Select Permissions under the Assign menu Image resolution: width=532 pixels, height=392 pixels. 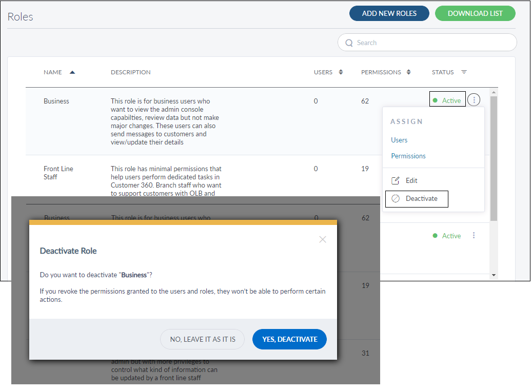(408, 156)
